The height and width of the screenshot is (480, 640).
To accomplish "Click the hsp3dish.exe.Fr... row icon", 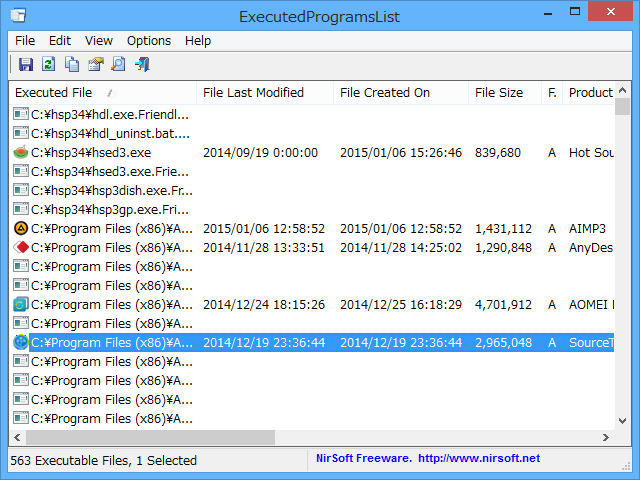I will click(x=21, y=190).
